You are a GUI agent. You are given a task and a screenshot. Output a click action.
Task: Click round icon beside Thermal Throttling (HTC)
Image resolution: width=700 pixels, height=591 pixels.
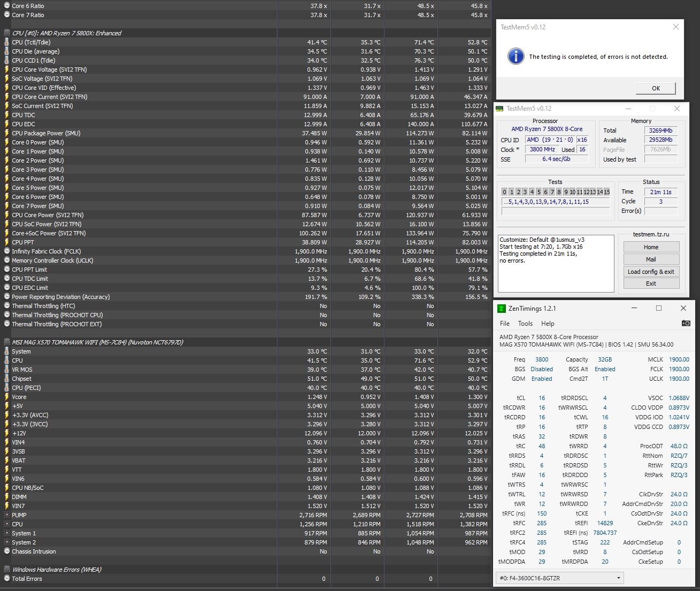pyautogui.click(x=6, y=306)
